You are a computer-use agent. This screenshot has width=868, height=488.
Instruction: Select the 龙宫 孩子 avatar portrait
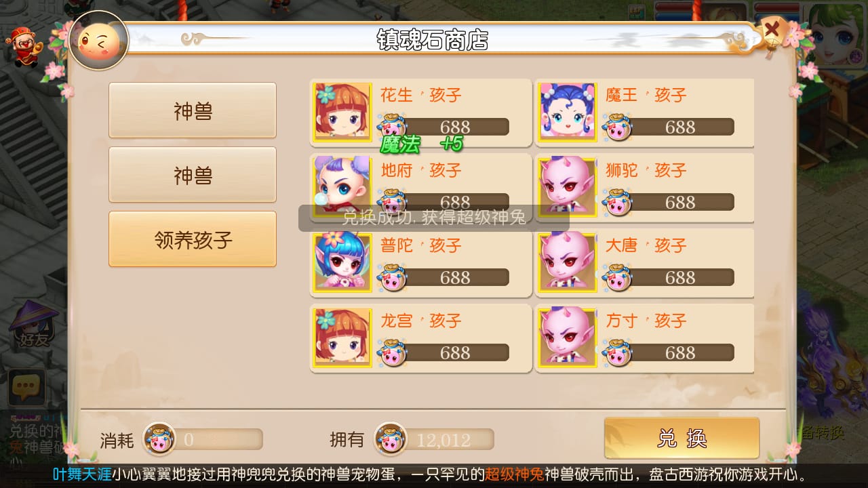click(342, 338)
